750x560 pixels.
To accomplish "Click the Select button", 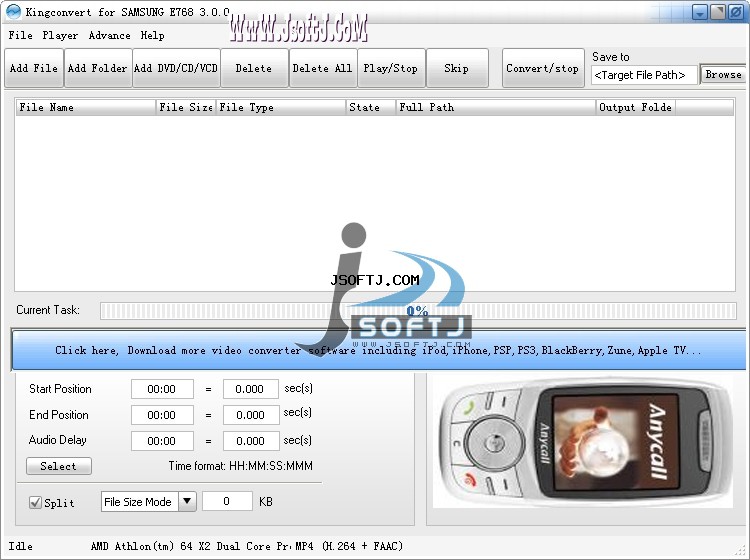I will point(59,466).
